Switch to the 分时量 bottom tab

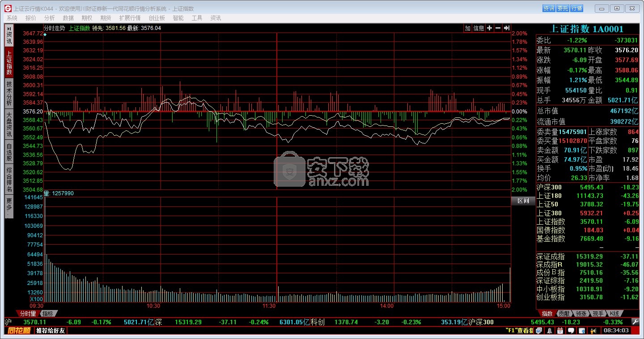tap(28, 314)
